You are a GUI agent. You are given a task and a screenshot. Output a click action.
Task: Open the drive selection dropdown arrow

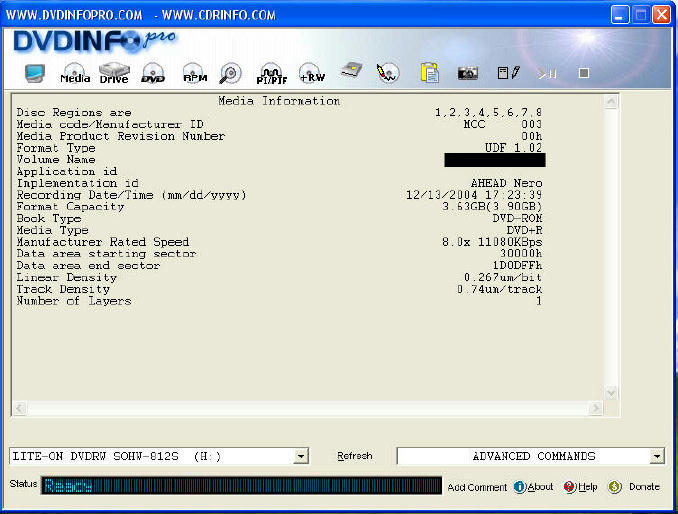click(301, 456)
